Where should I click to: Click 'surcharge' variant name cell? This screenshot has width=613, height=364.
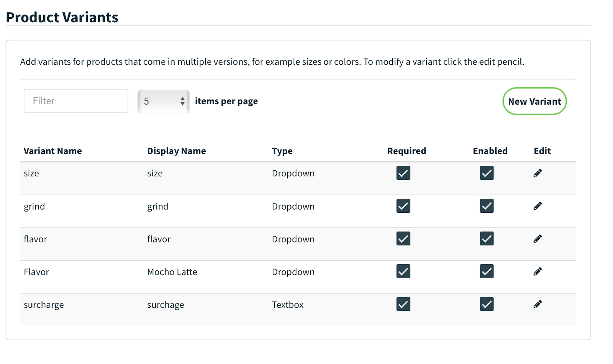(x=44, y=305)
